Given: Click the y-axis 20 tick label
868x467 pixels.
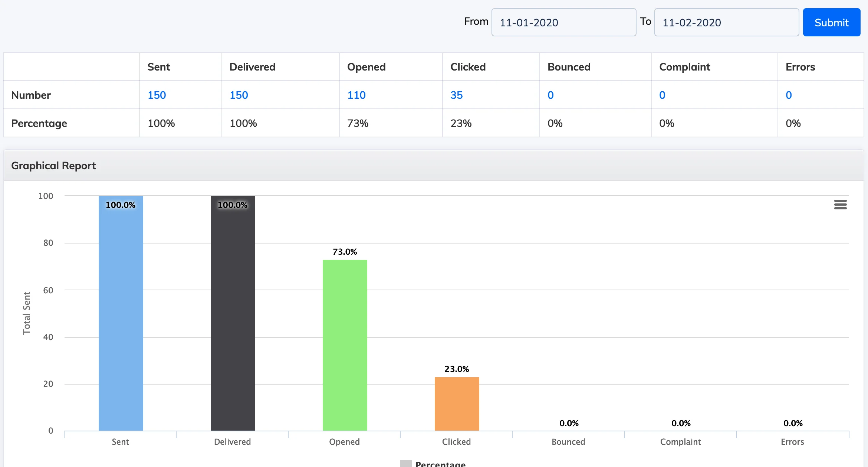Looking at the screenshot, I should (48, 384).
